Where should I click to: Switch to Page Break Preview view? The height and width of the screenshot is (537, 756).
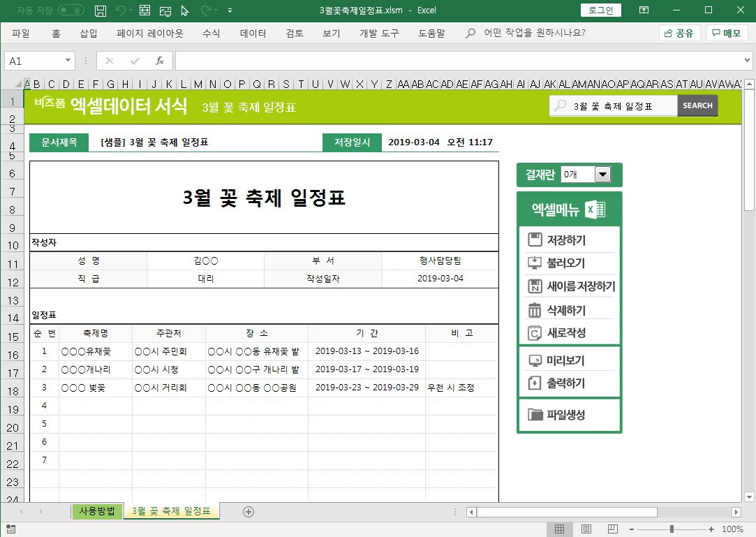613,529
